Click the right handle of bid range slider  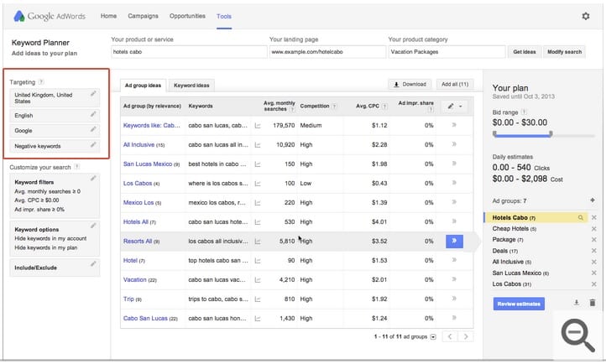point(551,134)
